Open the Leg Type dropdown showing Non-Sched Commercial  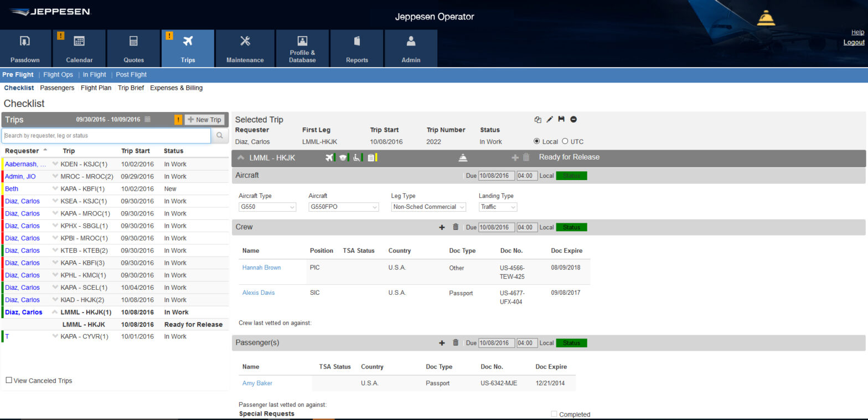(x=428, y=207)
